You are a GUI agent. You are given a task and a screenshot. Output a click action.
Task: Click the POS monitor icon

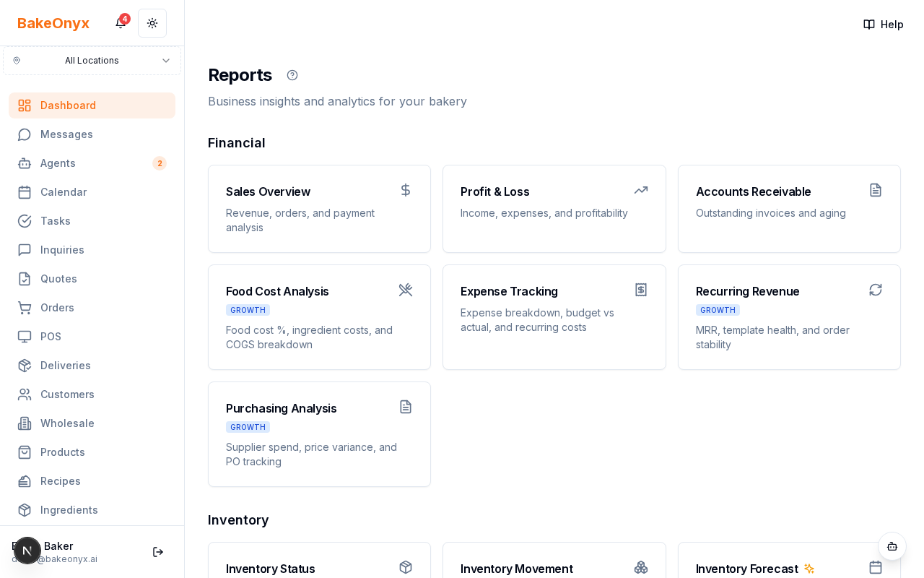tap(25, 337)
